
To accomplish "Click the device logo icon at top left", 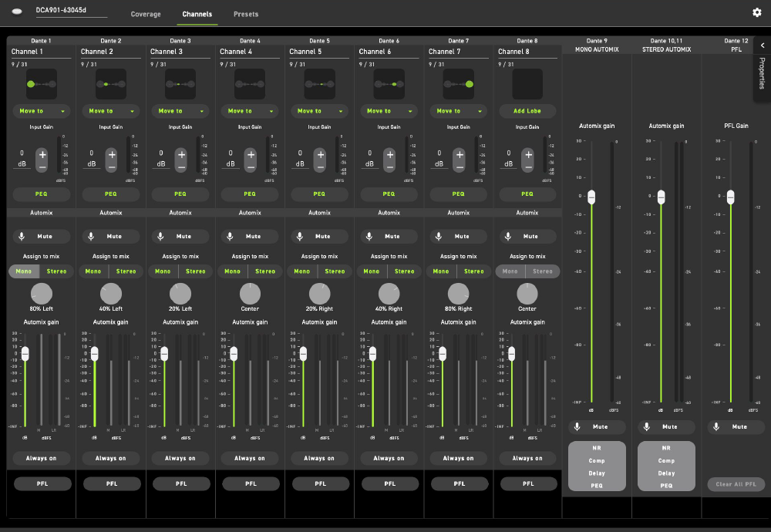I will pyautogui.click(x=15, y=13).
